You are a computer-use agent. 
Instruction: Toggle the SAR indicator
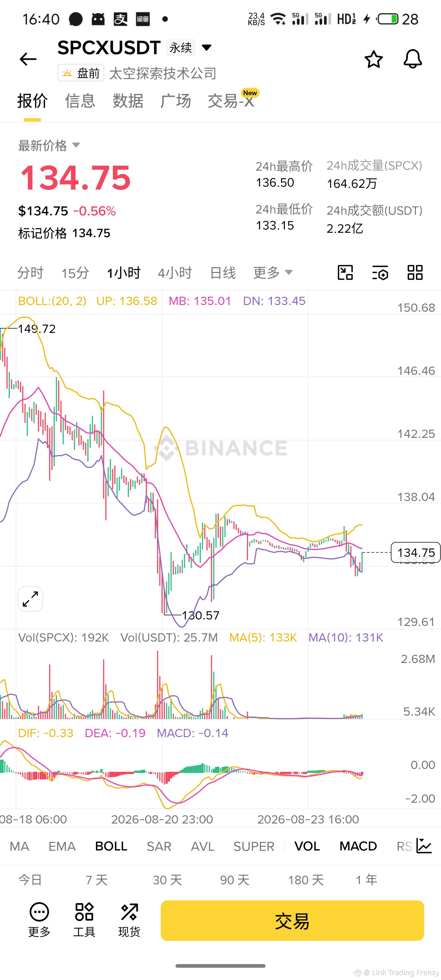point(159,846)
